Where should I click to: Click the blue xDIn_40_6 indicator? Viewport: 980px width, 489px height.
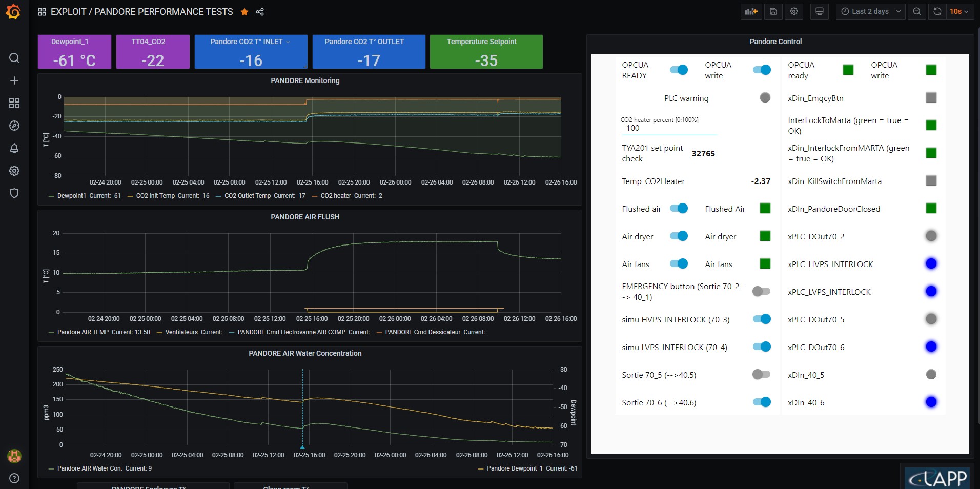[x=931, y=402]
